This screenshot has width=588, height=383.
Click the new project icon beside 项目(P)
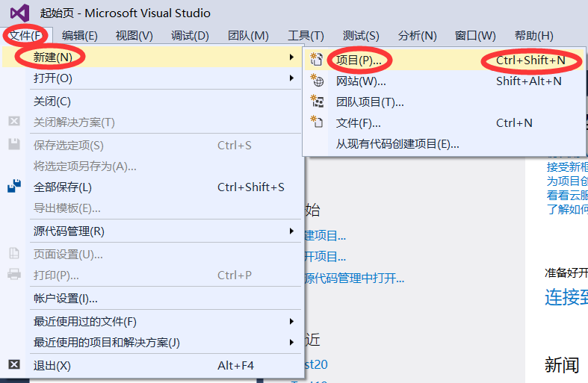(x=317, y=59)
